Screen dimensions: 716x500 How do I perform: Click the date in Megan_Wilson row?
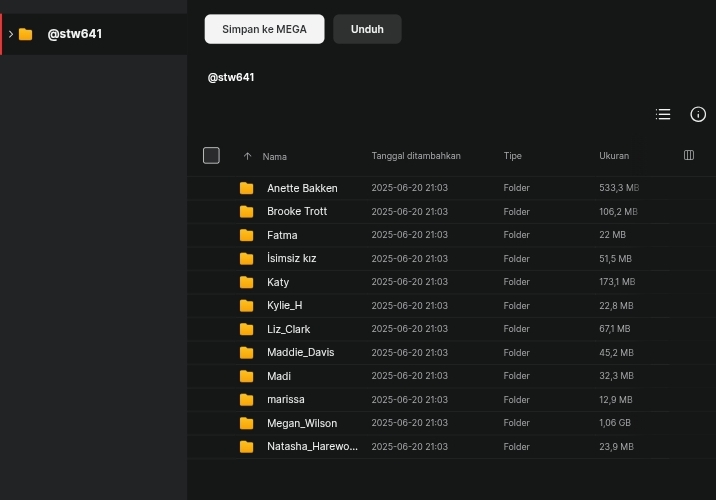click(410, 423)
